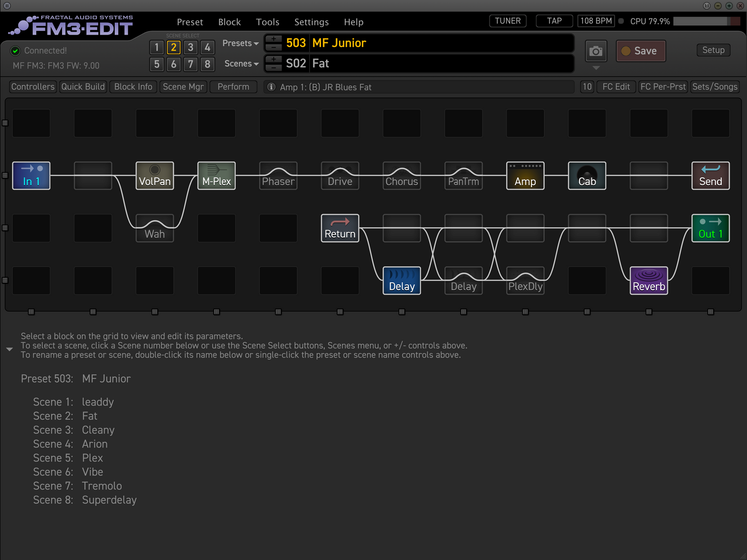Image resolution: width=747 pixels, height=560 pixels.
Task: Save the preset
Action: 641,51
